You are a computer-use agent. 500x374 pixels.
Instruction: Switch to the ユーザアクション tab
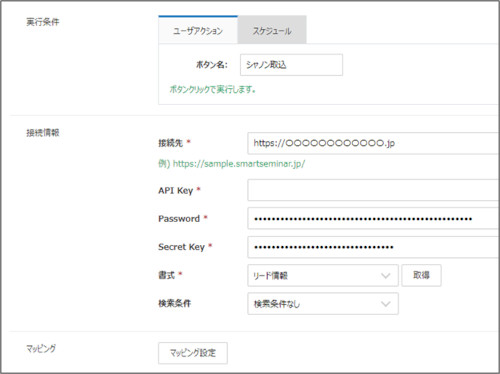pos(198,30)
